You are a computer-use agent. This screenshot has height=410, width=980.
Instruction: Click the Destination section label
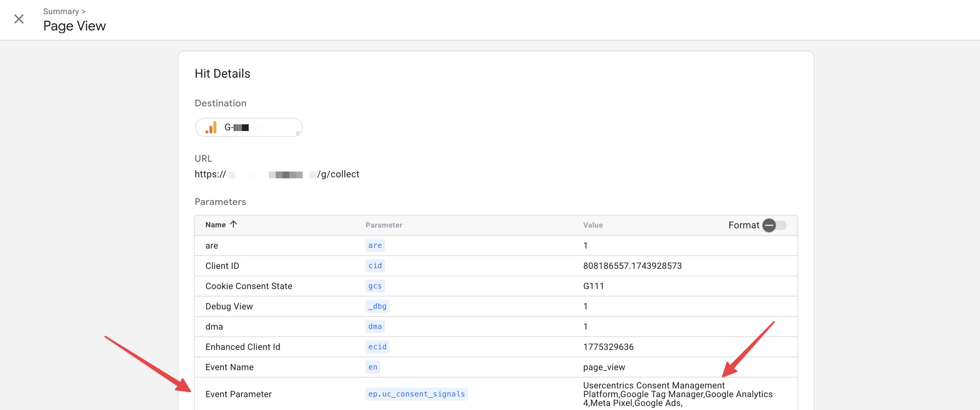click(221, 103)
